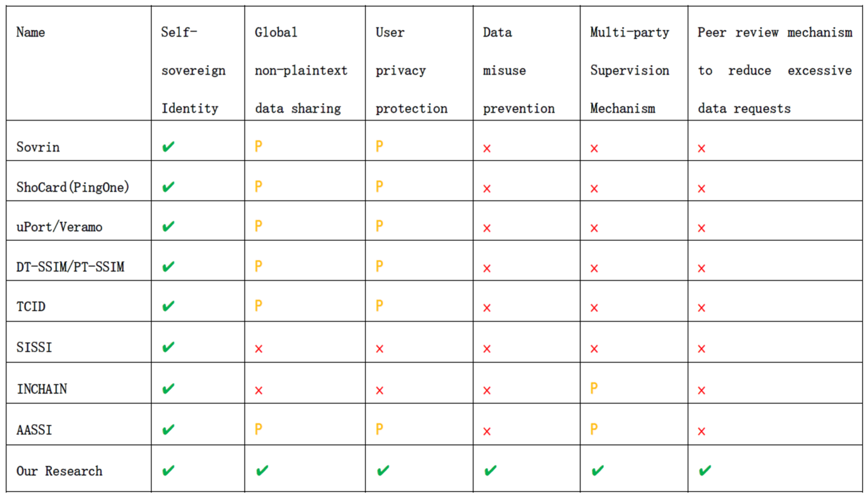The height and width of the screenshot is (498, 868).
Task: Click SISSI's red X under Global non-plaintext
Action: 259,349
